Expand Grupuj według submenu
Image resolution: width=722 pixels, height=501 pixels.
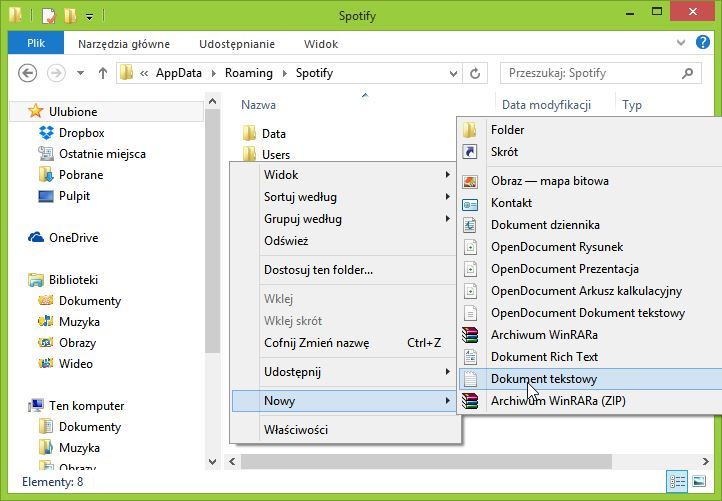(344, 219)
